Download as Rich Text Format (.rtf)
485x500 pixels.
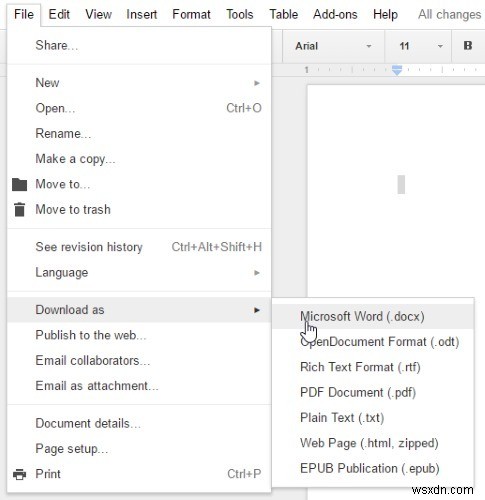click(373, 367)
